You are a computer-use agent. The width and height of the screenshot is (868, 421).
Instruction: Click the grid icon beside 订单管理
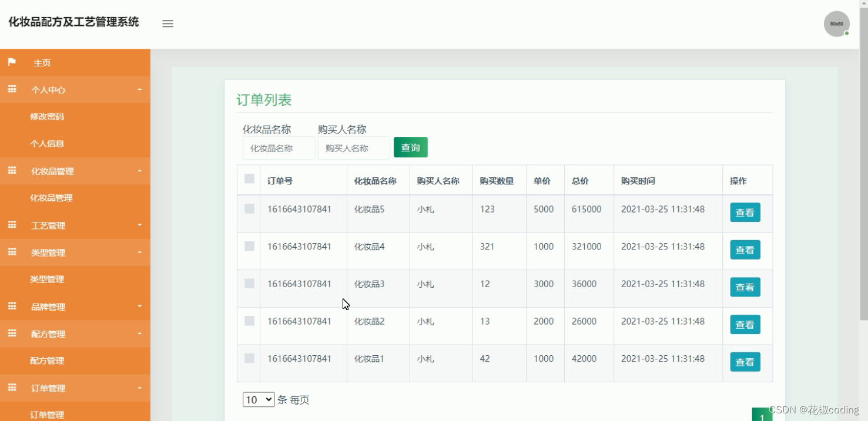pos(12,388)
